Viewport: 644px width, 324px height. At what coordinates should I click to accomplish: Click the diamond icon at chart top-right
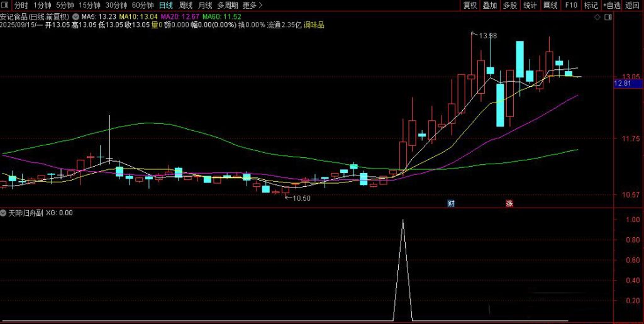pyautogui.click(x=597, y=18)
